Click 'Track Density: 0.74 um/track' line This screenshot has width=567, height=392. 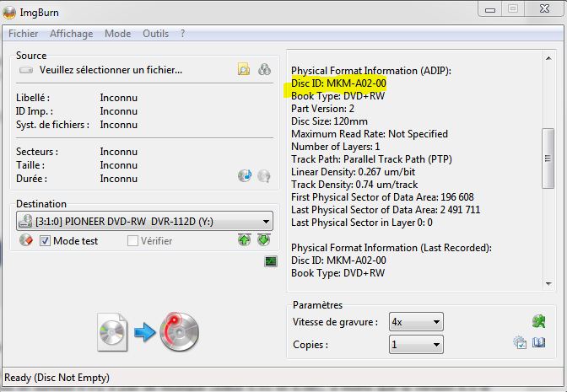pos(354,185)
